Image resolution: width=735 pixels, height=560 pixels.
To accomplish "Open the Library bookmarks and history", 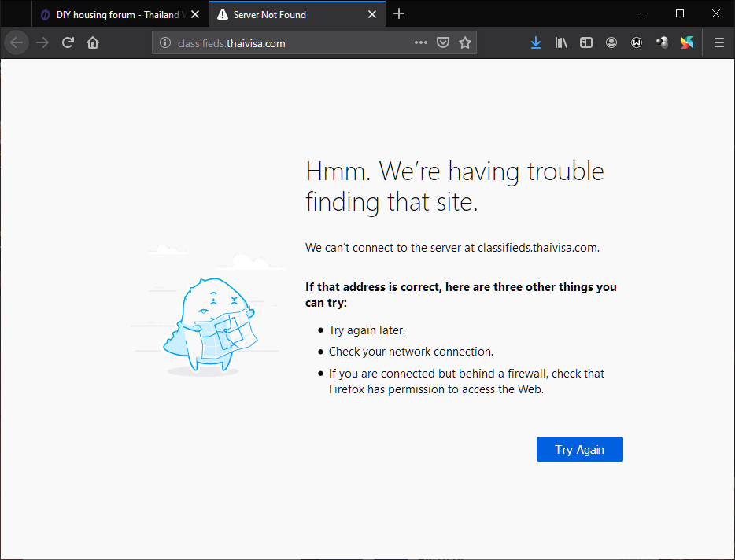I will (x=561, y=42).
